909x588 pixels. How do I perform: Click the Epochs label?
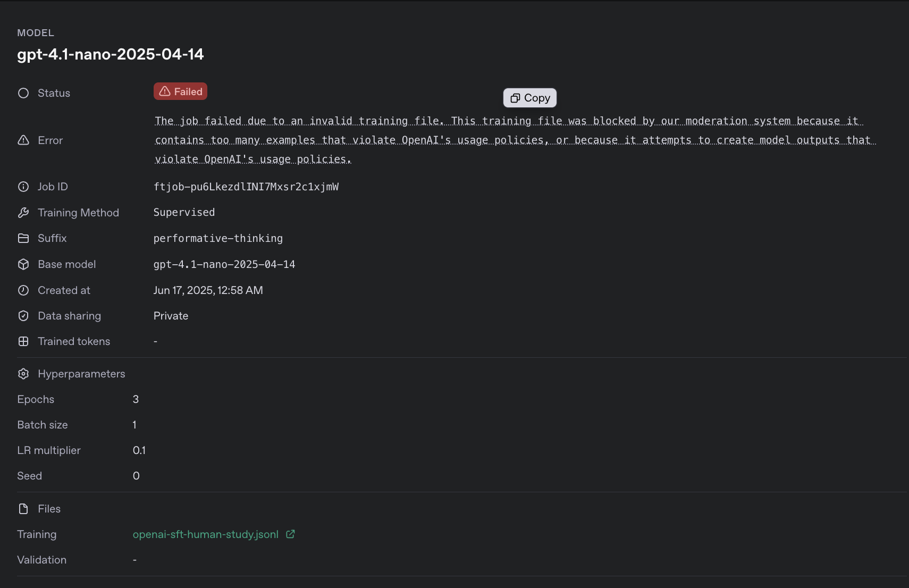pos(36,399)
